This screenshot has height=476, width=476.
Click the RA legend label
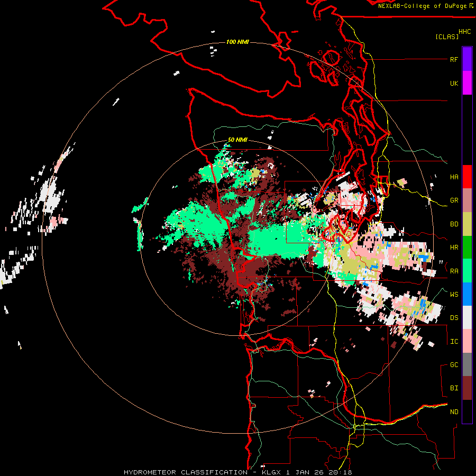pyautogui.click(x=454, y=271)
